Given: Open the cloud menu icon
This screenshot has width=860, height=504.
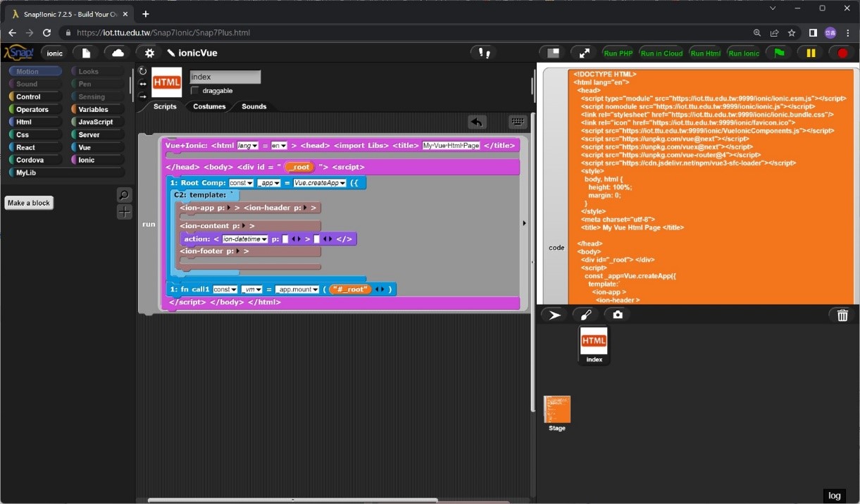Looking at the screenshot, I should tap(118, 53).
